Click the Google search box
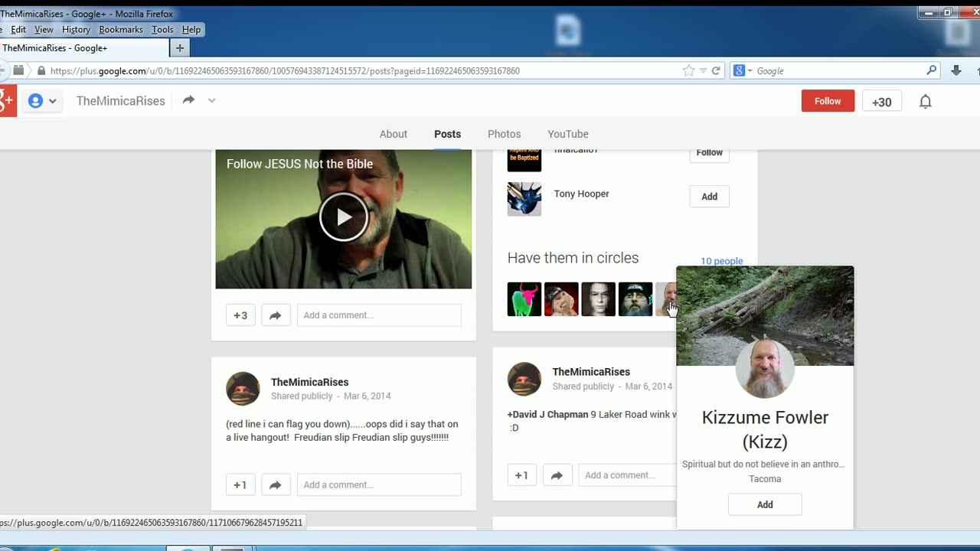The height and width of the screenshot is (551, 980). 839,70
